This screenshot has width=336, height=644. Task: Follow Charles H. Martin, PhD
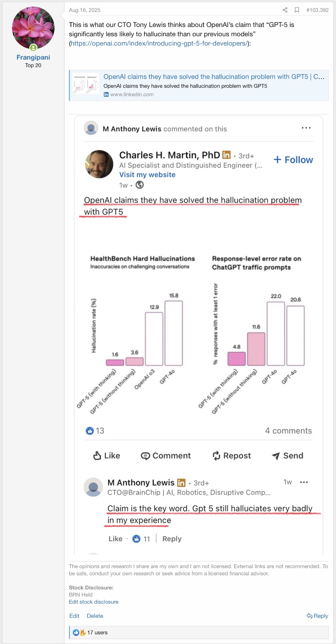pos(293,160)
